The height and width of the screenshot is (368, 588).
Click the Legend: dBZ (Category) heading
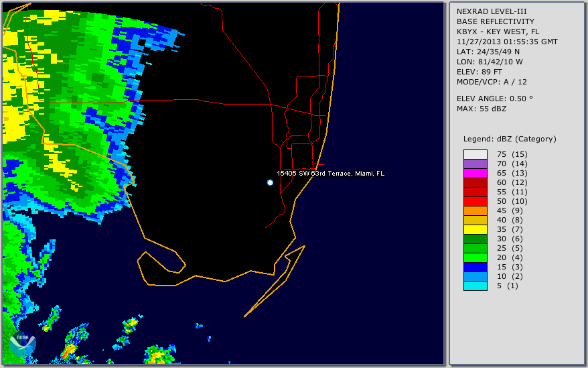point(510,139)
